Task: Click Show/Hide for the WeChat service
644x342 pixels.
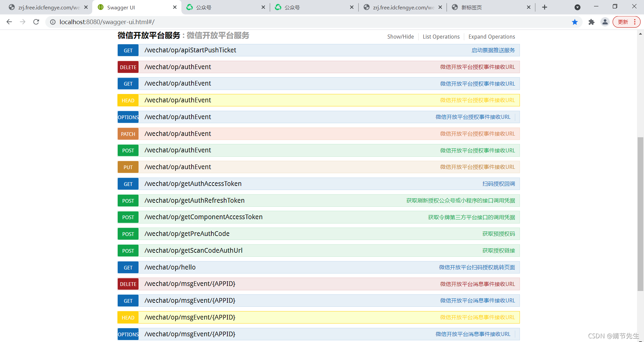Action: [x=400, y=37]
